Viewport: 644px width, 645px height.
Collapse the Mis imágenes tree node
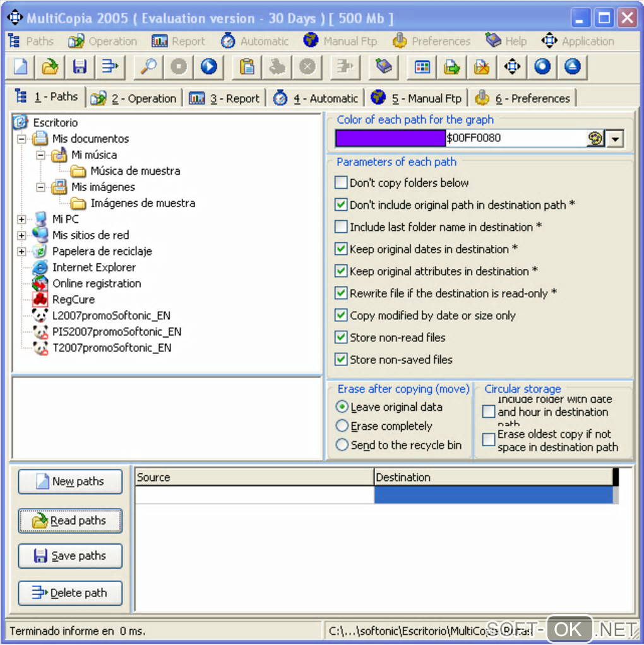(x=40, y=187)
